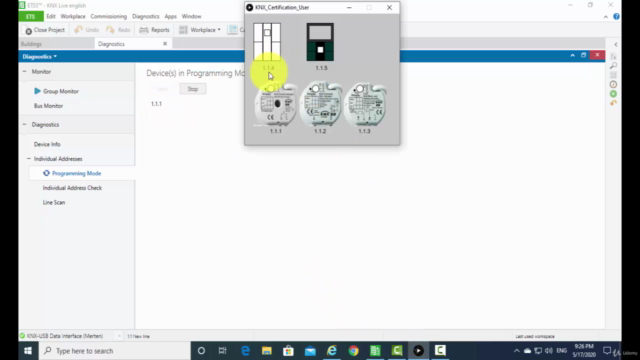This screenshot has height=360, width=640.
Task: Open the Workplace menu in menu bar
Action: 73,16
